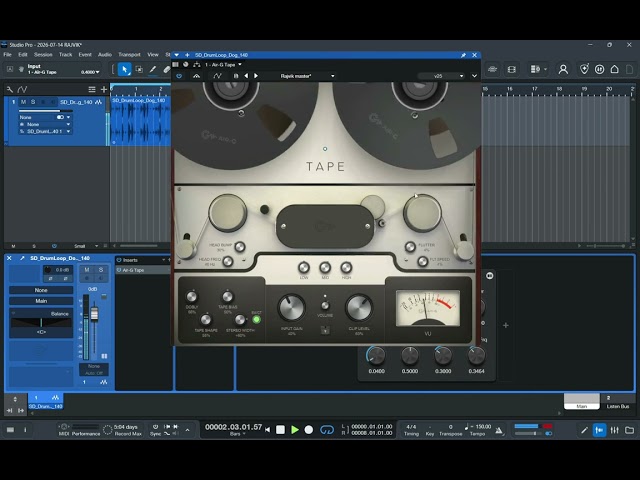Toggle the Loop transport button
640x480 pixels.
click(327, 429)
